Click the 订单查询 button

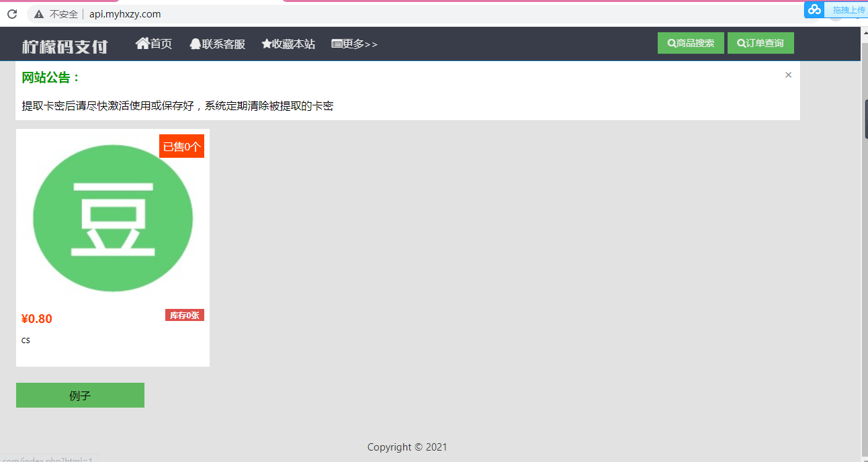[x=761, y=43]
